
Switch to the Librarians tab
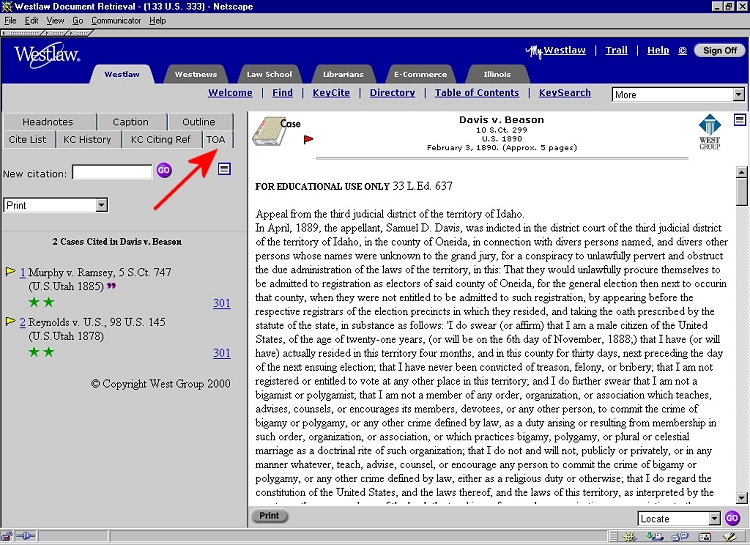(x=343, y=74)
